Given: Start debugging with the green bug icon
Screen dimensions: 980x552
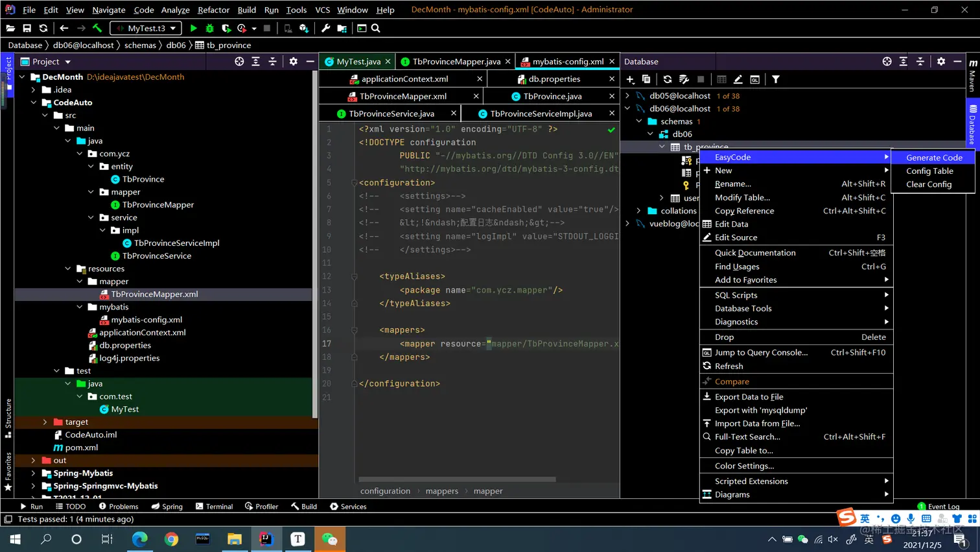Looking at the screenshot, I should coord(209,29).
